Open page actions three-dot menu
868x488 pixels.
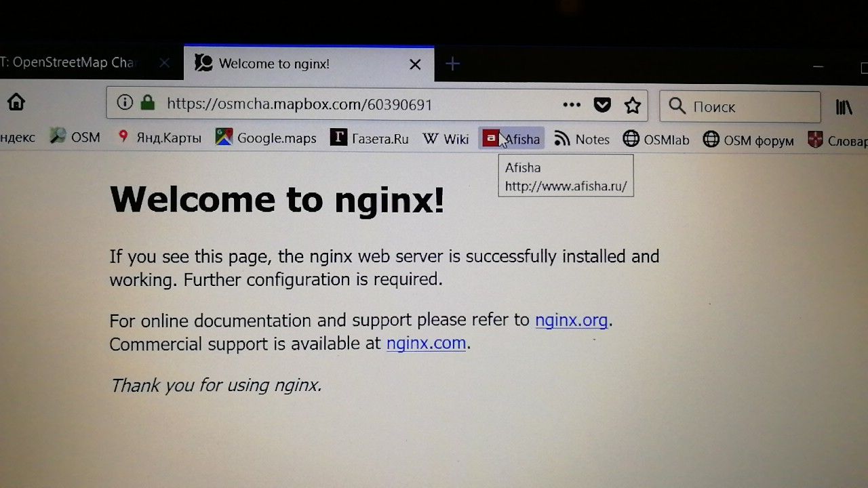(x=572, y=104)
